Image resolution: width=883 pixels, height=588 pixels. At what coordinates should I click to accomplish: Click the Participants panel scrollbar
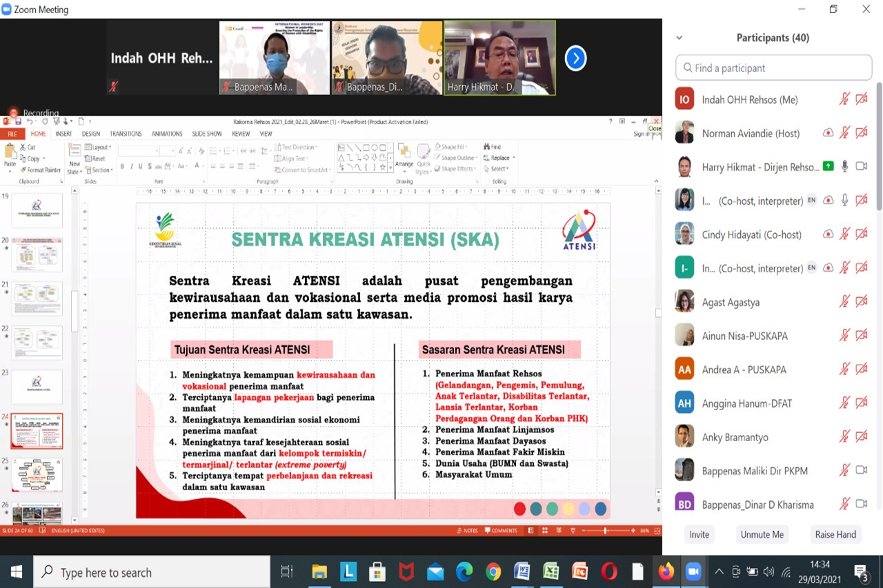tap(879, 145)
